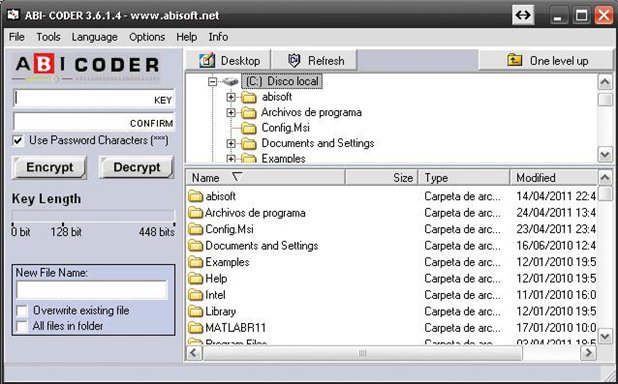The height and width of the screenshot is (384, 618).
Task: Click the Key Length progress bar
Action: 93,216
